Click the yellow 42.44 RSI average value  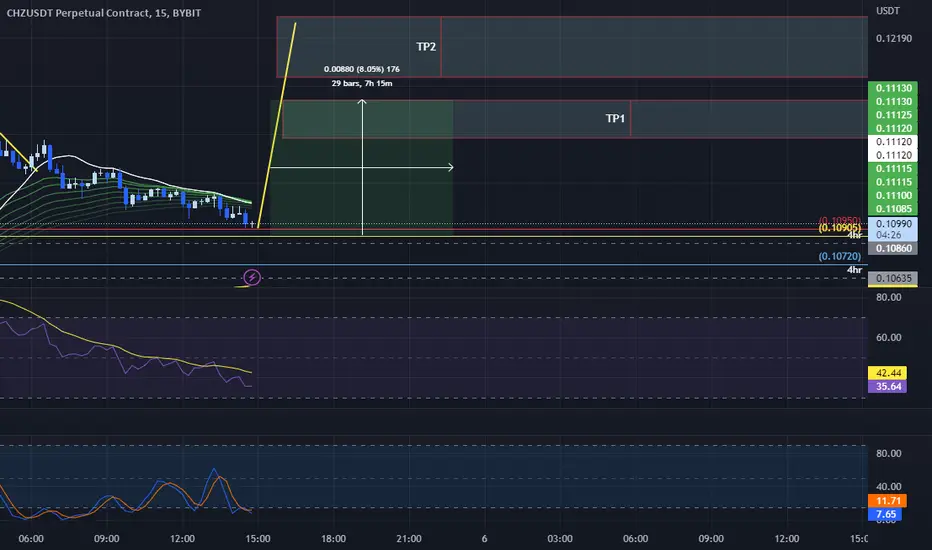[887, 373]
